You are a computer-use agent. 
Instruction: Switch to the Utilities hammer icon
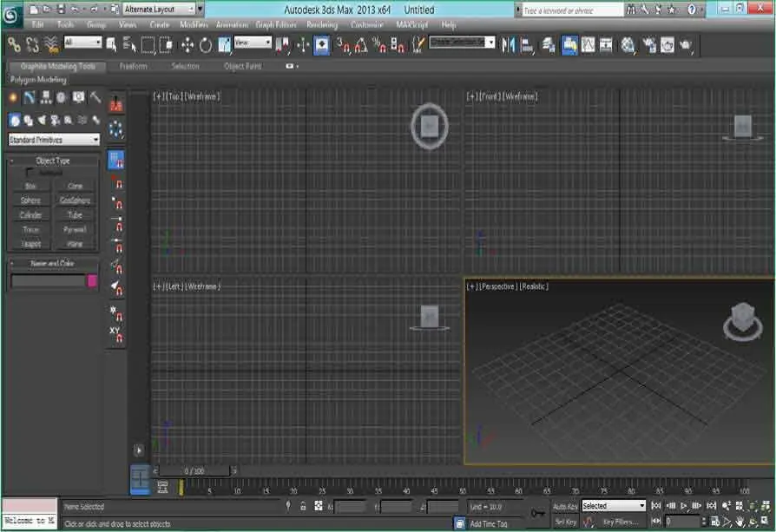point(95,97)
